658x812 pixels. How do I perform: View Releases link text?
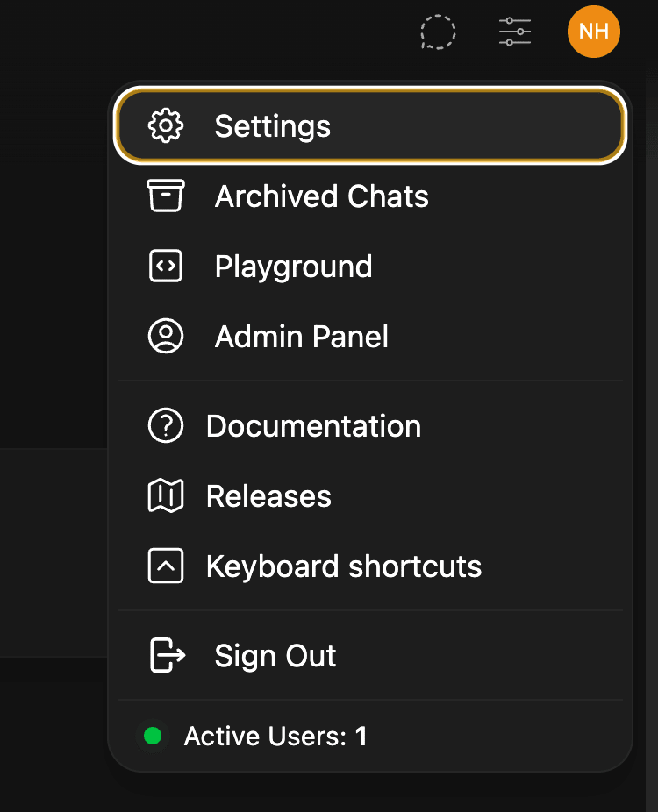click(x=268, y=496)
